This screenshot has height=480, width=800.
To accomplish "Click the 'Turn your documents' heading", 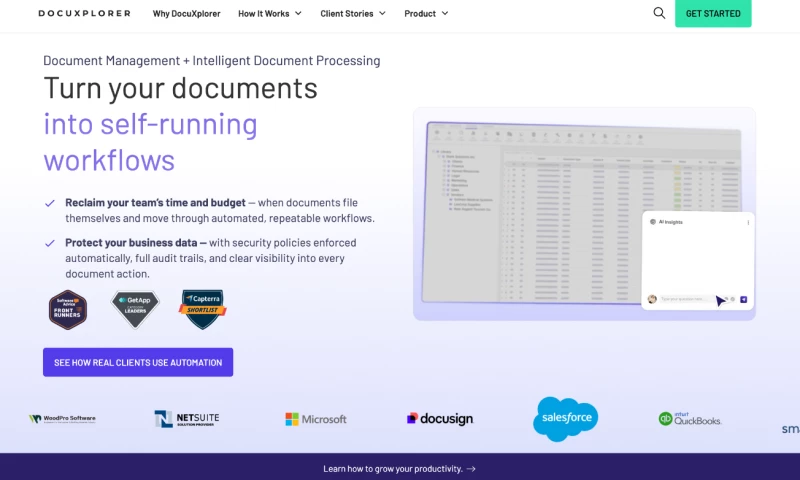I will [x=181, y=88].
